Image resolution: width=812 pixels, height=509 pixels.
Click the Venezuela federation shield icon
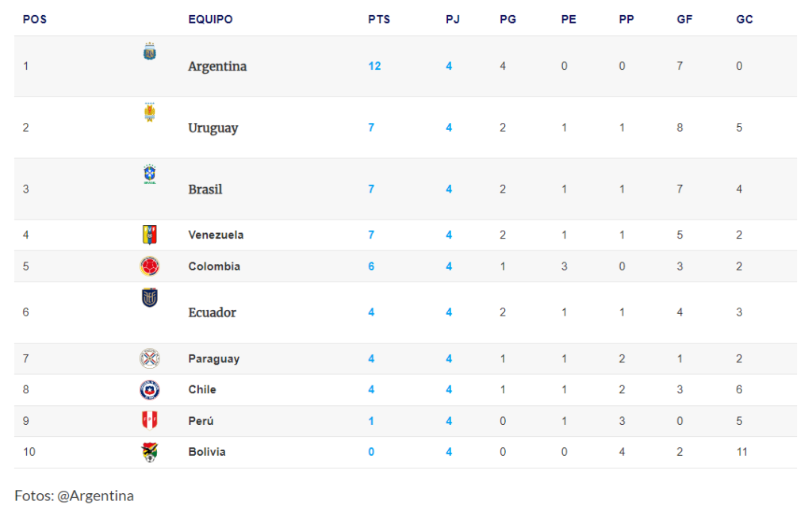(x=150, y=235)
